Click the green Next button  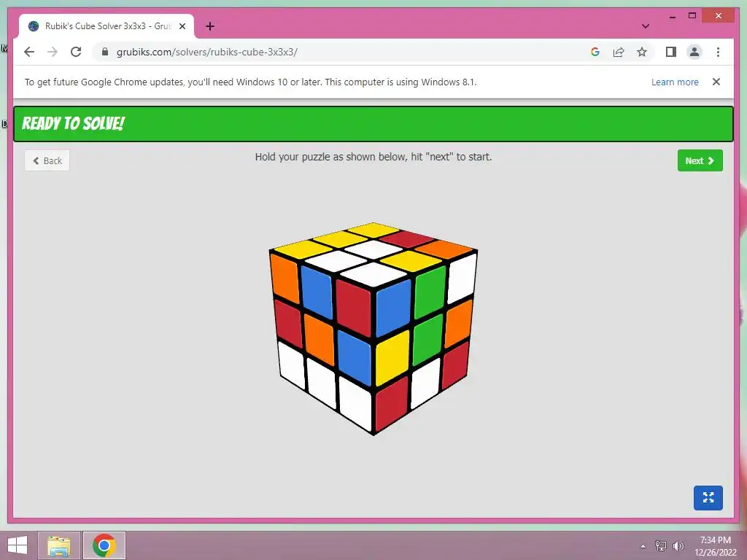[x=700, y=160]
